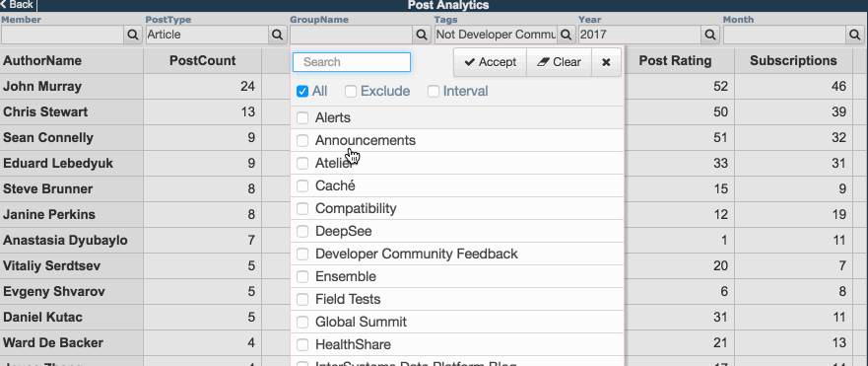Click the Member filter search icon
The width and height of the screenshot is (868, 366).
coord(133,35)
